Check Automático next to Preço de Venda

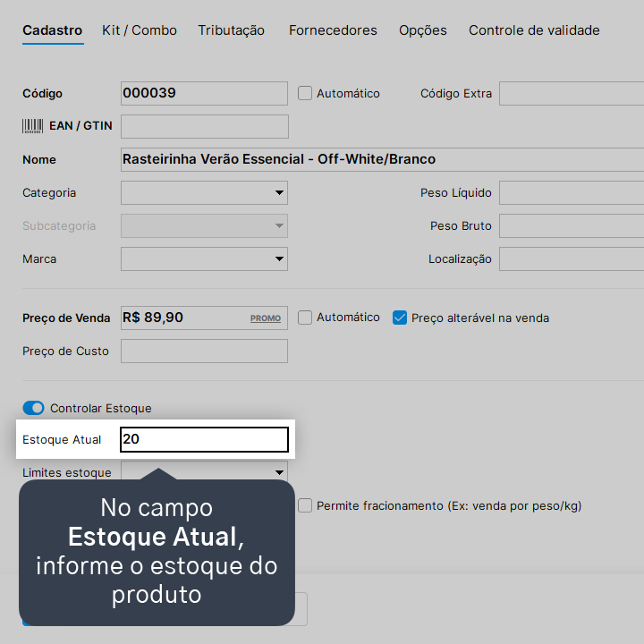[x=305, y=318]
